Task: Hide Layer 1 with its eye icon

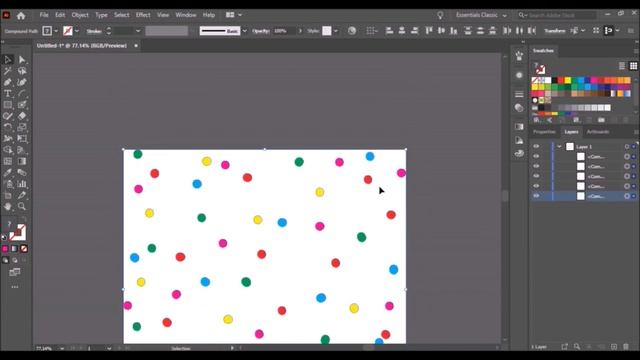Action: [536, 147]
